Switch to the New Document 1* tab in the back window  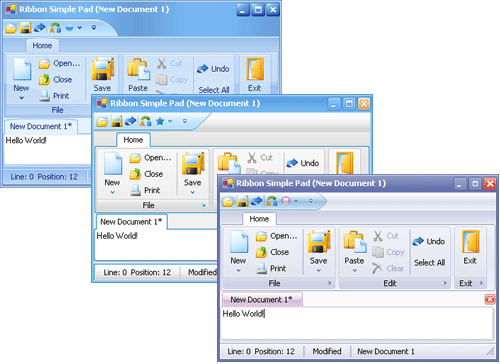point(41,127)
